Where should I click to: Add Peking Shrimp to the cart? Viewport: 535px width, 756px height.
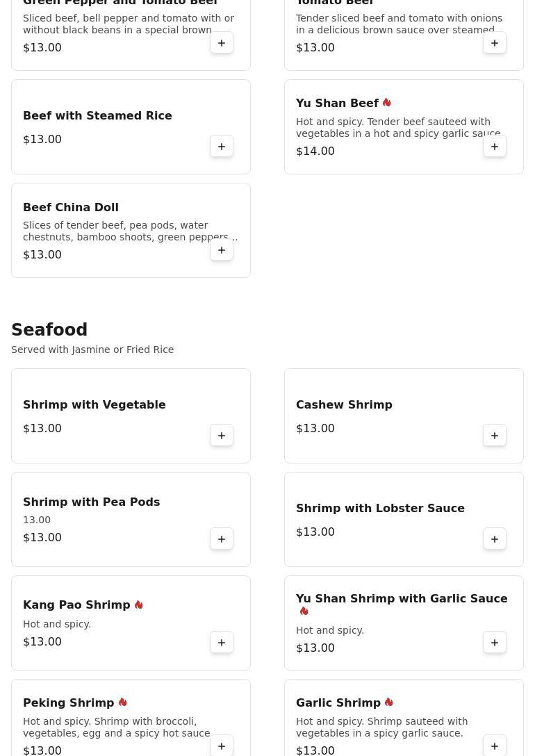(x=222, y=746)
